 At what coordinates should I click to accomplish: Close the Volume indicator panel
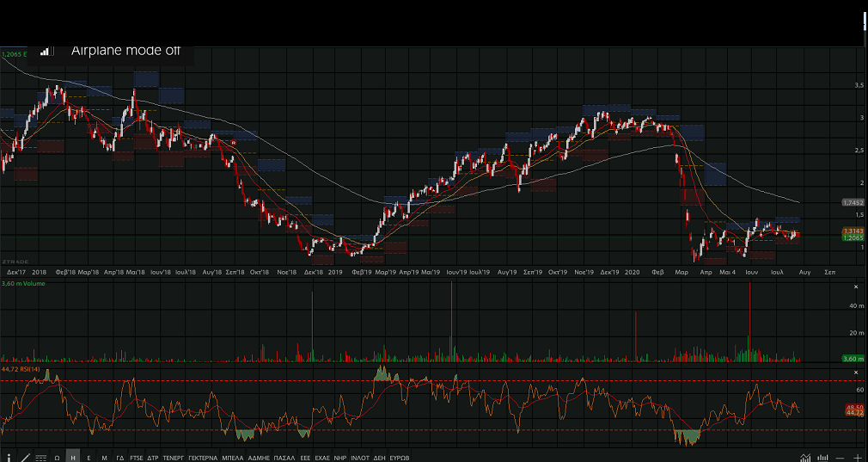[855, 286]
